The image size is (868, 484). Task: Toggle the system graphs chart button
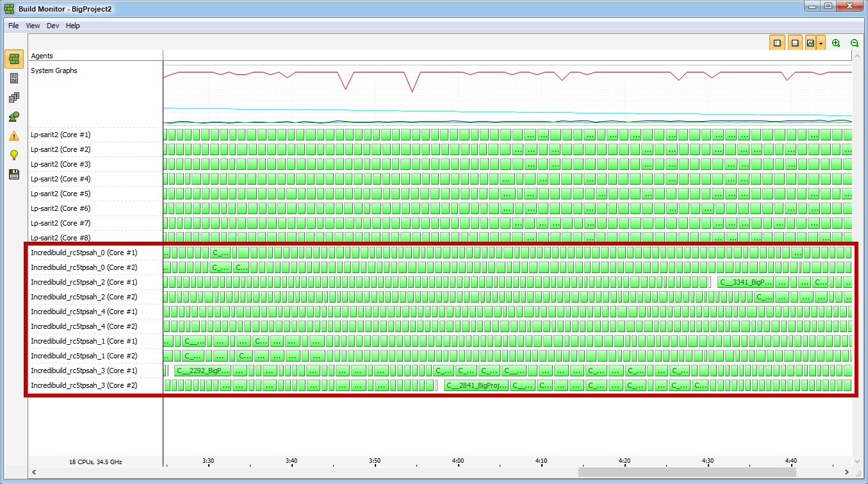click(811, 43)
